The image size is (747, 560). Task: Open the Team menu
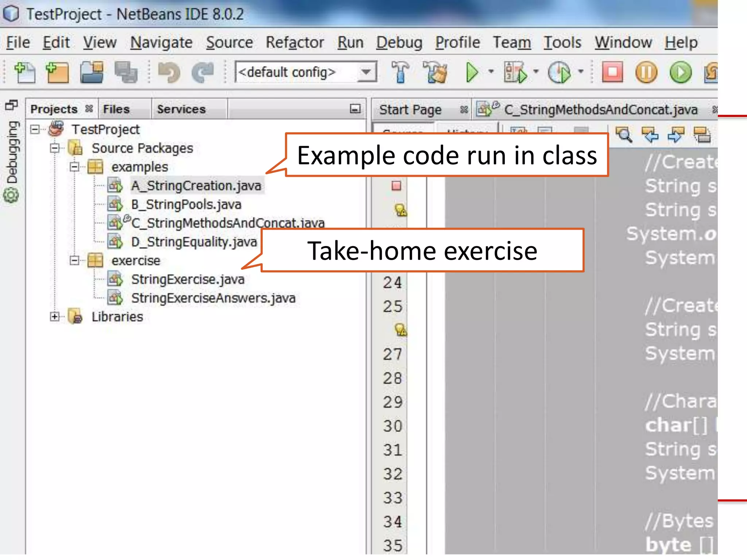click(512, 42)
